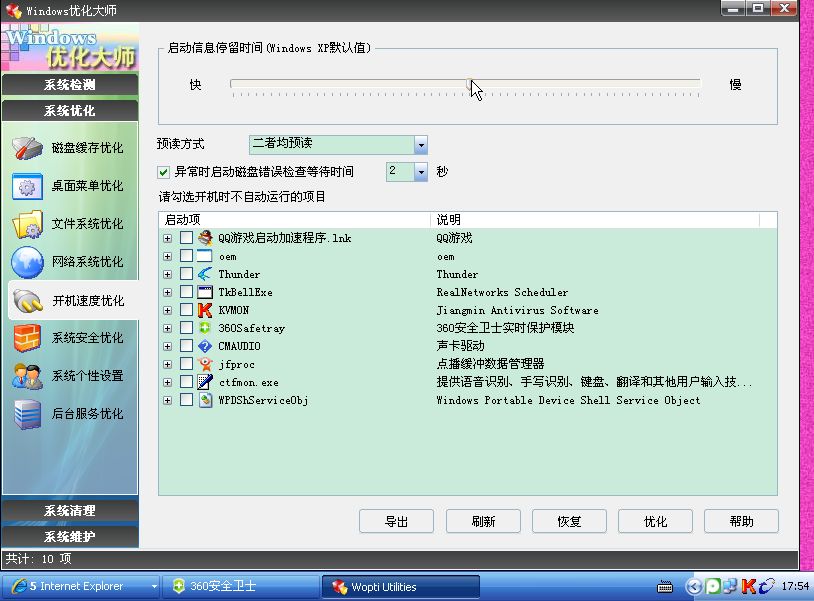Enable the TkBellExe checkbox
This screenshot has height=601, width=814.
pos(186,292)
